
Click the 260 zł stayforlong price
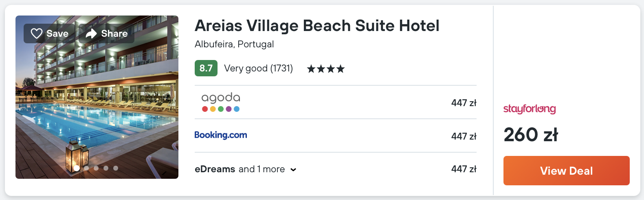pos(531,135)
